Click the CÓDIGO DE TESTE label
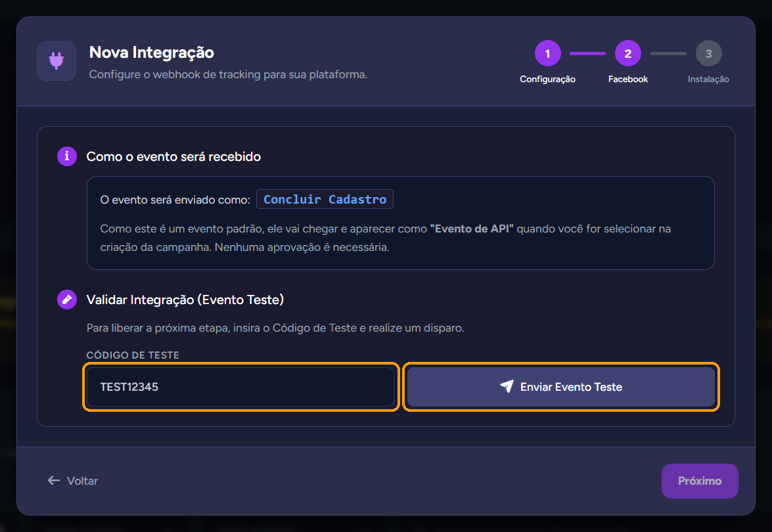The height and width of the screenshot is (532, 772). pyautogui.click(x=133, y=355)
